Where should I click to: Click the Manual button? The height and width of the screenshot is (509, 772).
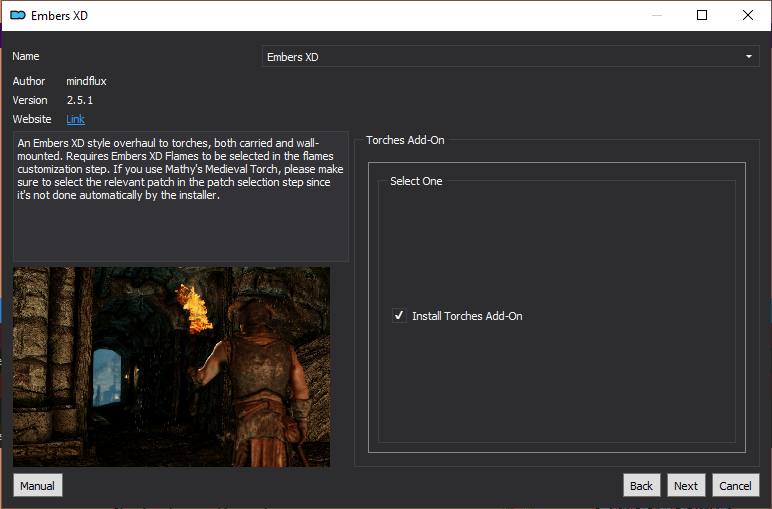(x=37, y=486)
